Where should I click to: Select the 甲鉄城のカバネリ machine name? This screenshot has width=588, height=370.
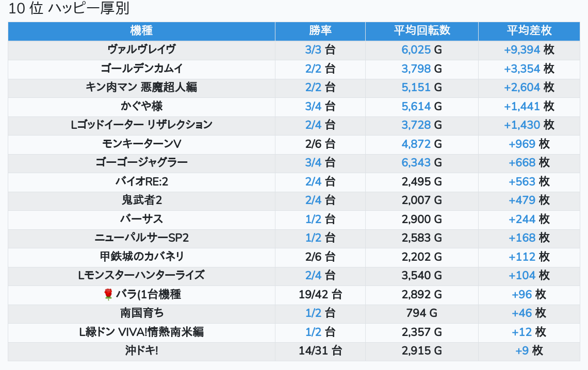point(141,257)
